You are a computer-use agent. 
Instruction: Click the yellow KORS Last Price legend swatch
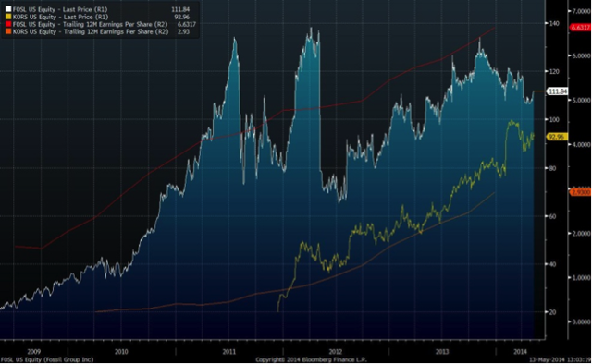point(8,17)
